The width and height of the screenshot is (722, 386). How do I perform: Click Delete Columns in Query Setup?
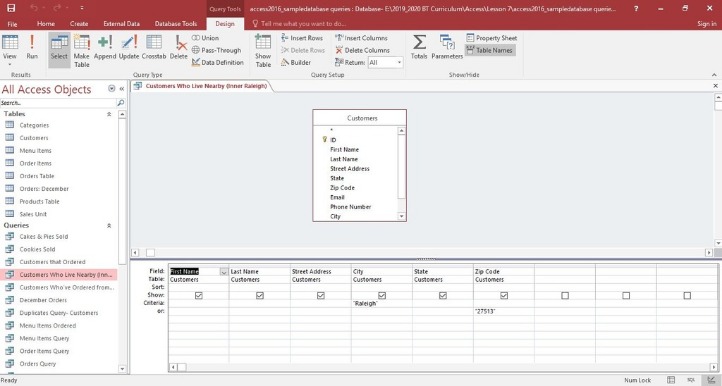point(362,50)
